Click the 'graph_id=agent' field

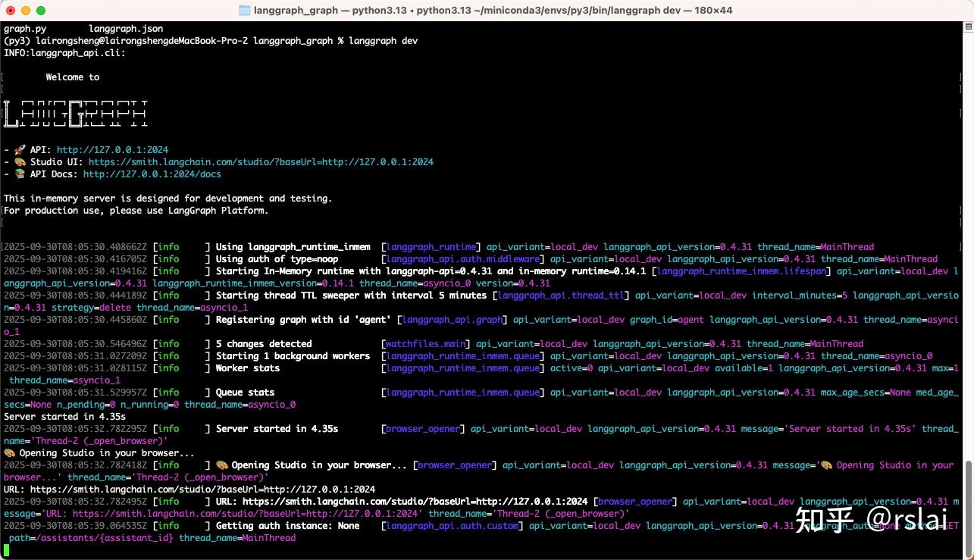point(667,320)
